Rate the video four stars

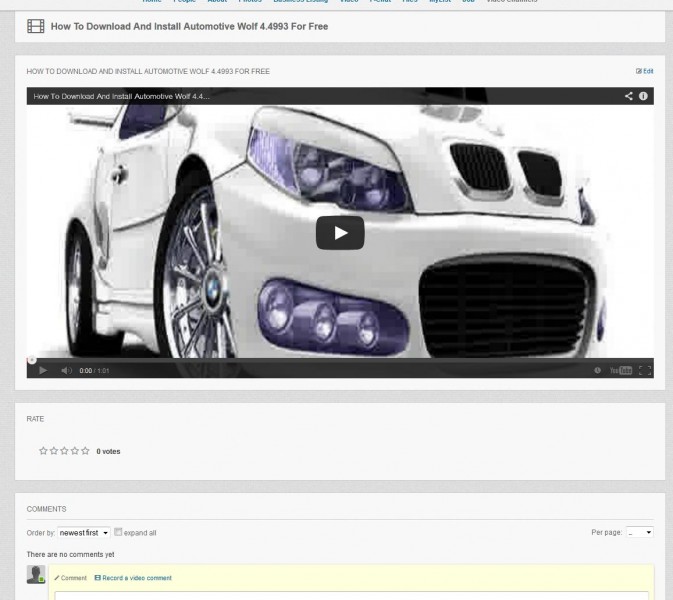pos(75,451)
